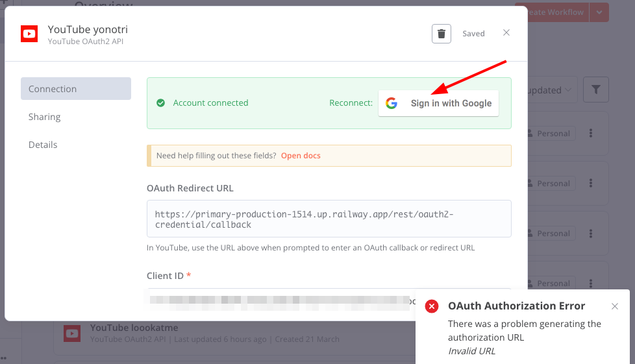The image size is (635, 364).
Task: Click the YouTube logo in dialog header
Action: (x=29, y=34)
